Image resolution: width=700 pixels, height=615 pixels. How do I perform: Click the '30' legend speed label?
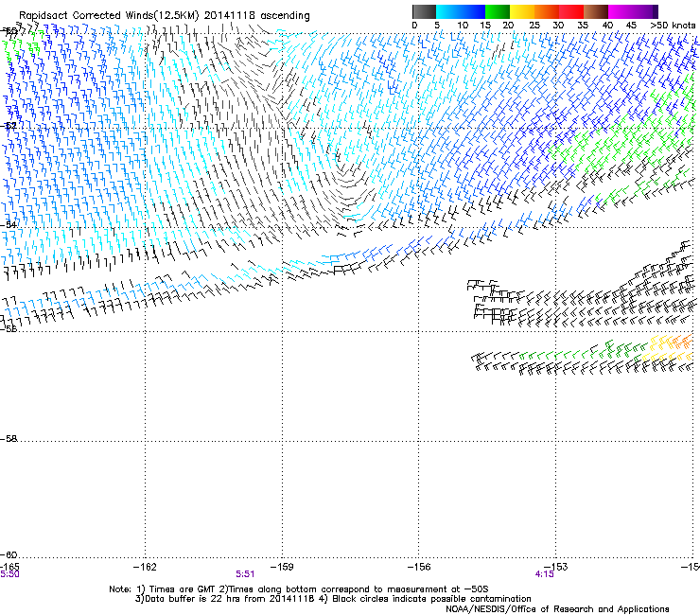(x=558, y=26)
